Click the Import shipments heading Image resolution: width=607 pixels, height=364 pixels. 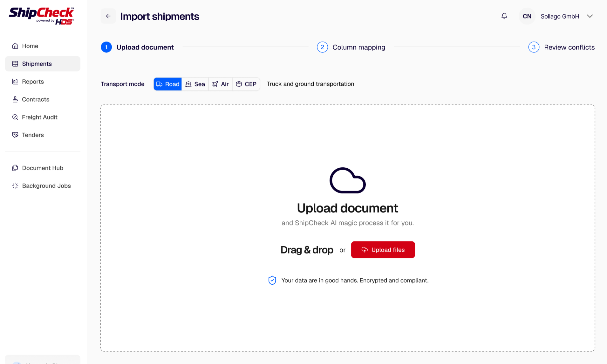point(160,17)
